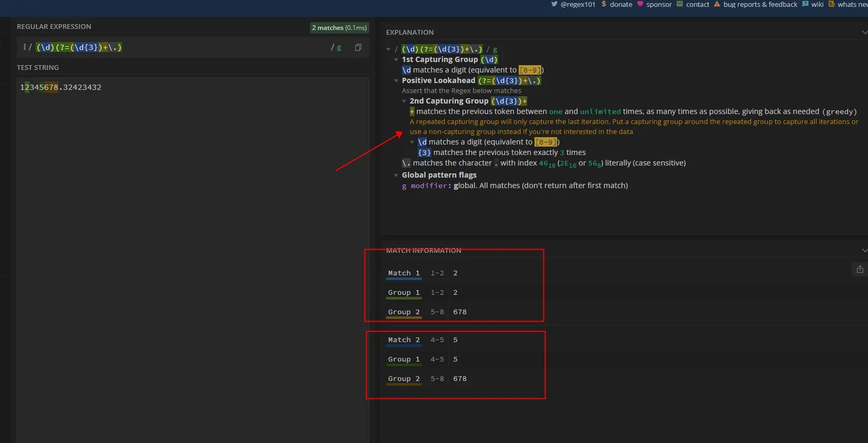Image resolution: width=868 pixels, height=443 pixels.
Task: Select Group 1 label under Match 1
Action: (x=404, y=293)
